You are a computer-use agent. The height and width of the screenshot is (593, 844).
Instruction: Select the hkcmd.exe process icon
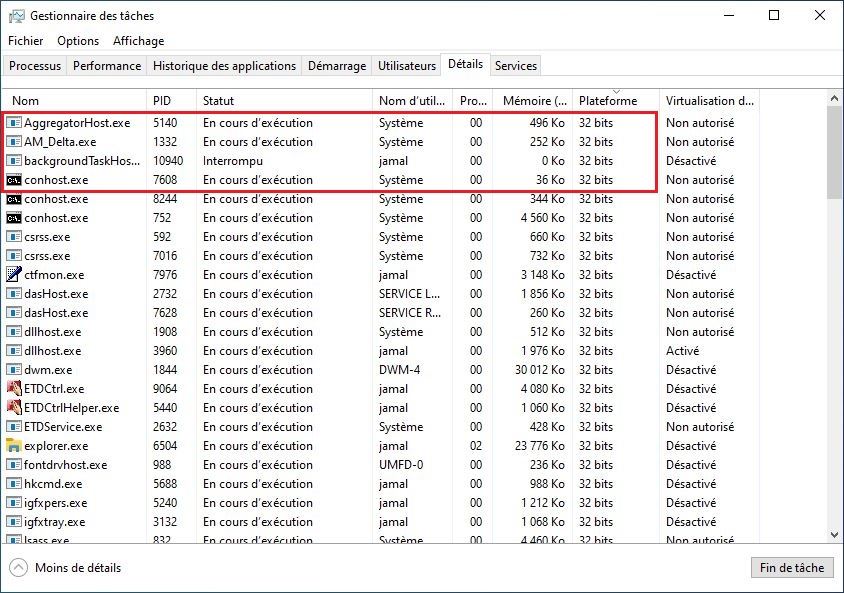tap(14, 484)
